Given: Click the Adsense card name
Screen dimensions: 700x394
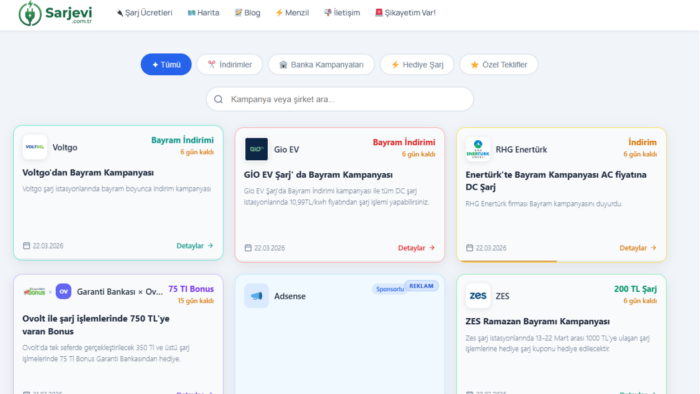Looking at the screenshot, I should coord(290,296).
